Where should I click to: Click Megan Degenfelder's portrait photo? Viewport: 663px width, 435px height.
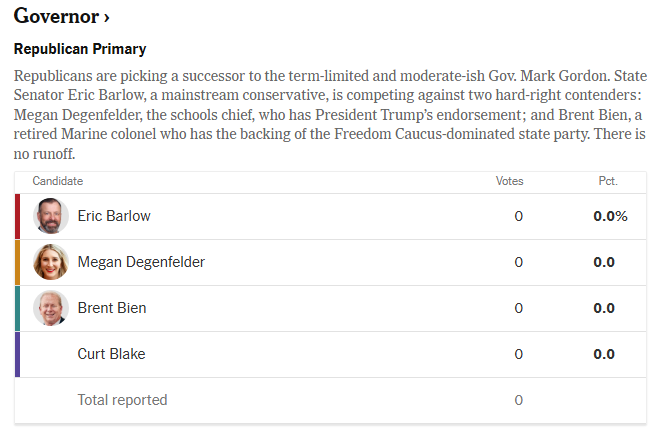pyautogui.click(x=51, y=262)
